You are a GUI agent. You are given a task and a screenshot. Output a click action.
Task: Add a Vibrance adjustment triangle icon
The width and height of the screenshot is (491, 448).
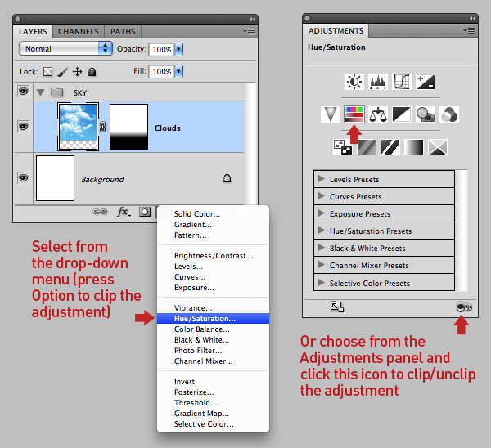pos(331,114)
